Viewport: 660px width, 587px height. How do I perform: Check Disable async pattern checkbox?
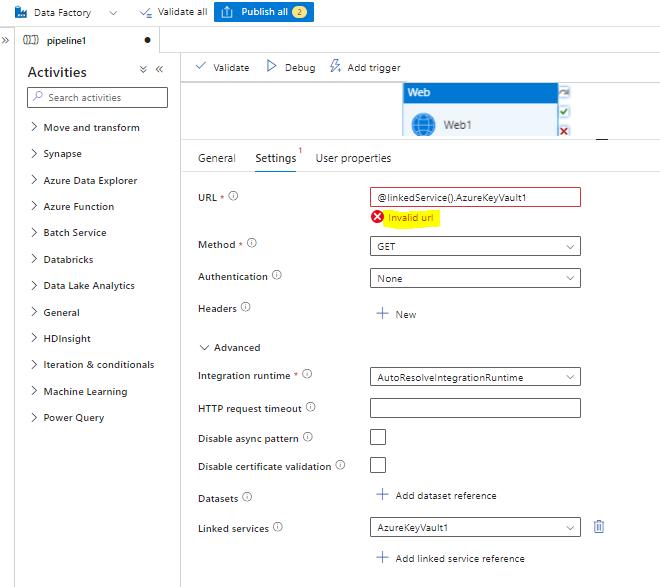click(x=378, y=437)
